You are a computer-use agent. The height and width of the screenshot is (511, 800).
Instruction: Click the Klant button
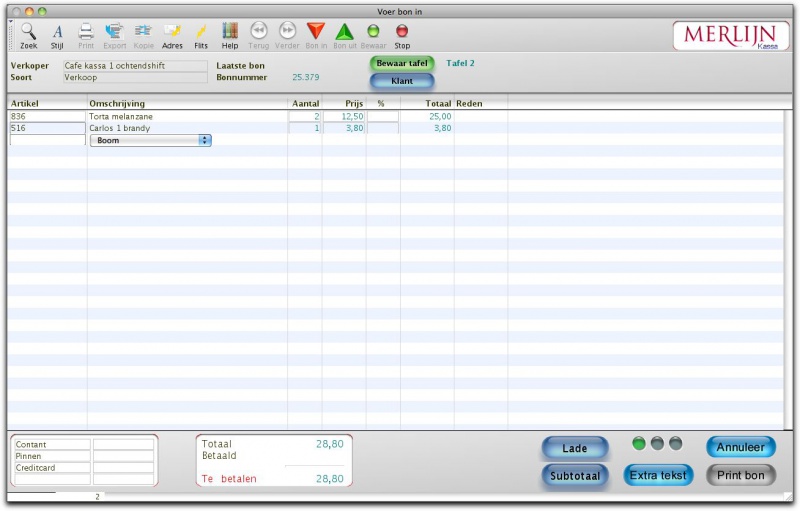coord(402,80)
